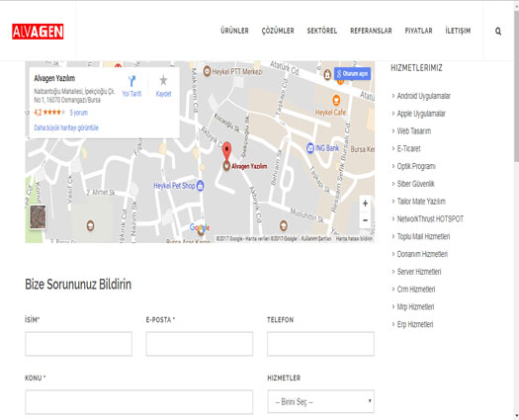The height and width of the screenshot is (420, 519).
Task: Click the ING Bank marker icon
Action: click(x=310, y=148)
